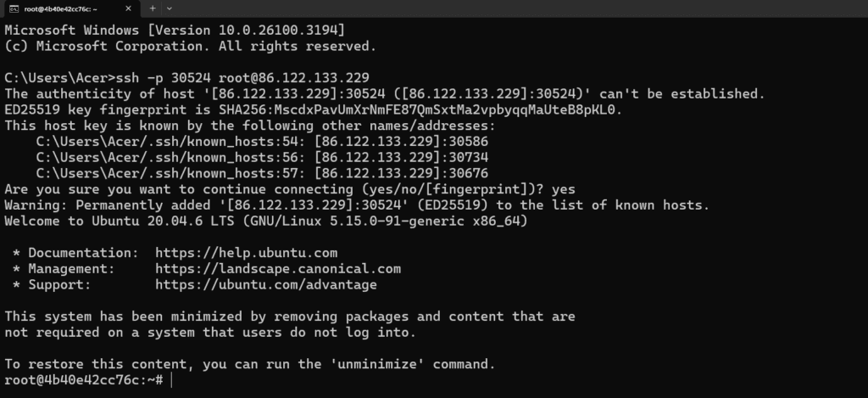The width and height of the screenshot is (868, 398).
Task: Click the Welcome to Ubuntu 20.04.6 line
Action: [265, 221]
